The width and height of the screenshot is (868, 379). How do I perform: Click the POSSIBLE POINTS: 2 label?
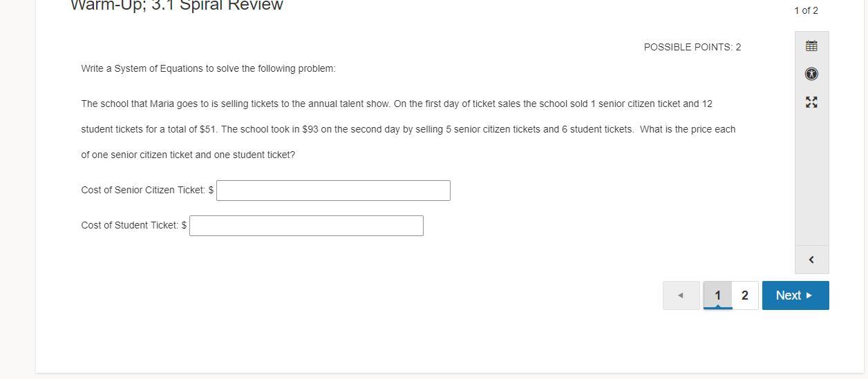pyautogui.click(x=692, y=47)
